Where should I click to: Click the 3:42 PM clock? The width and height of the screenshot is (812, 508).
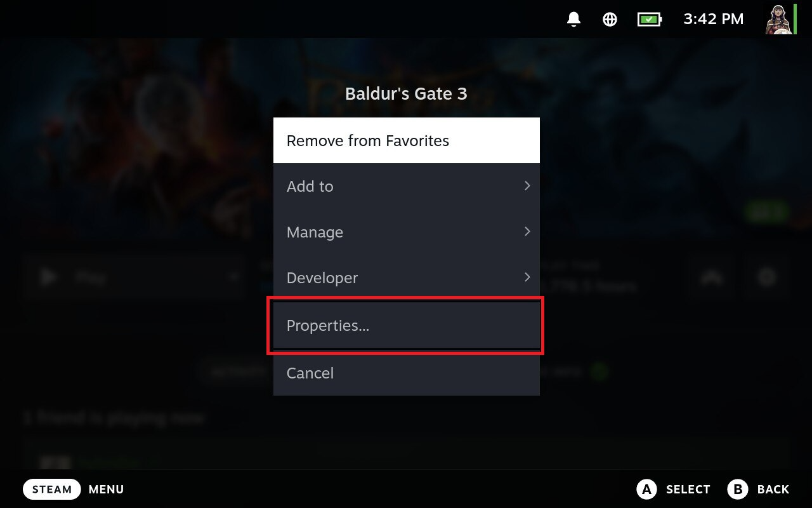pyautogui.click(x=713, y=19)
